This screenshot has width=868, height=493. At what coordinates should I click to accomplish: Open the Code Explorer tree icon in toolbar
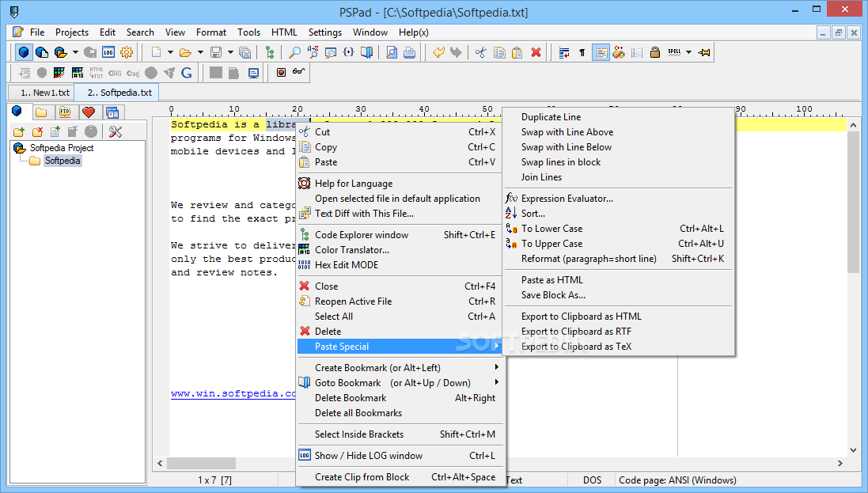click(270, 52)
